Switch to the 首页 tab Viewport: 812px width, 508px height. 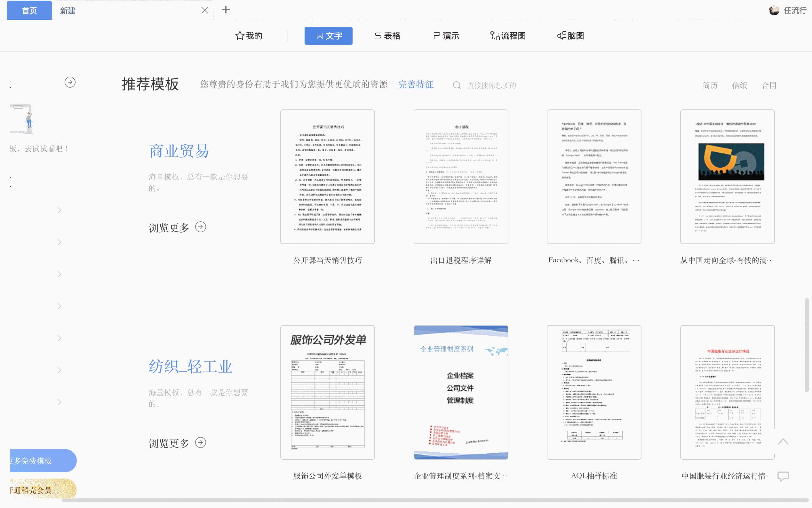[29, 11]
